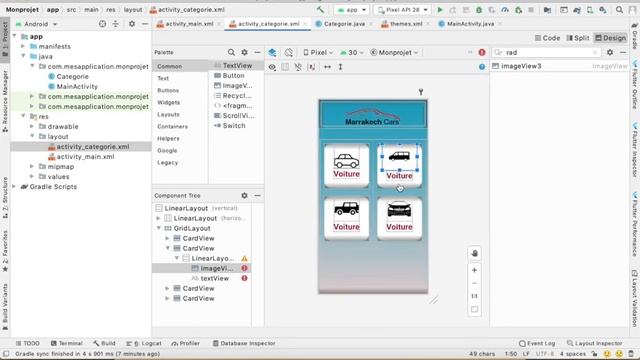Minimize the Component Tree panel

(257, 196)
